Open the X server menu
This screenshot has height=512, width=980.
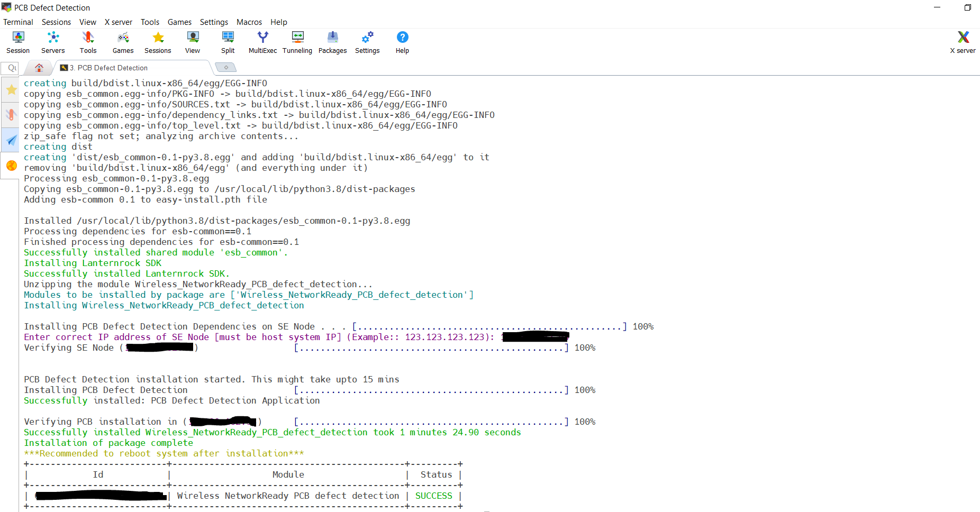(119, 22)
